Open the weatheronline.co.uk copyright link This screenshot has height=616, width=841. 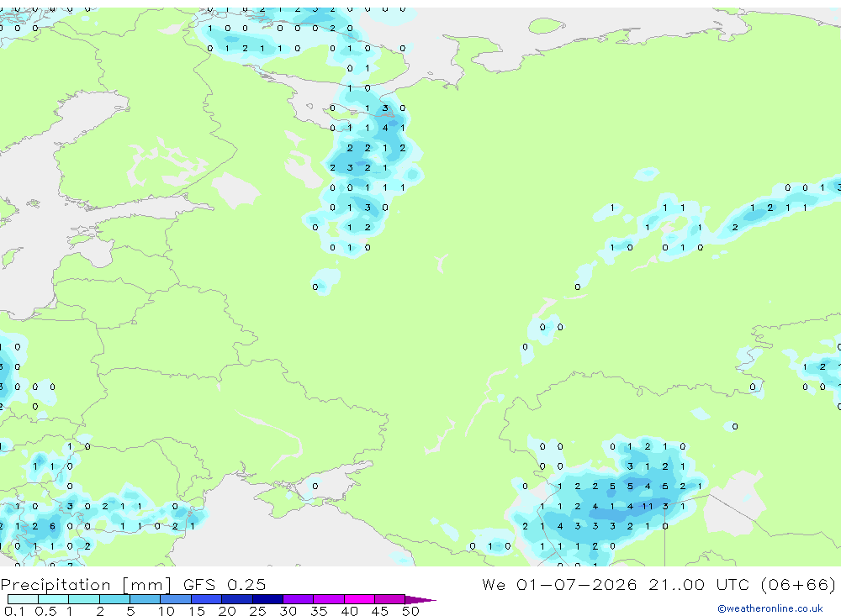click(770, 608)
